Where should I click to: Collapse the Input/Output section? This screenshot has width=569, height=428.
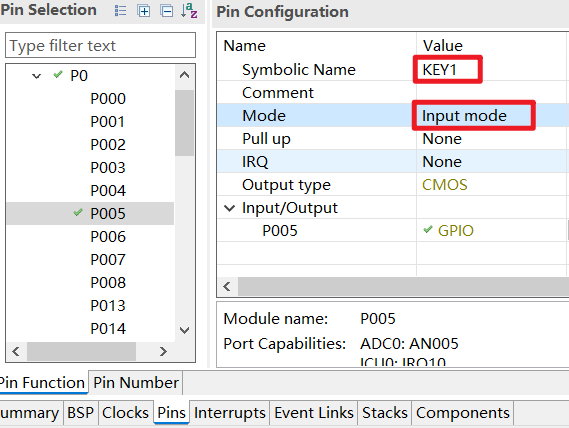[x=229, y=208]
